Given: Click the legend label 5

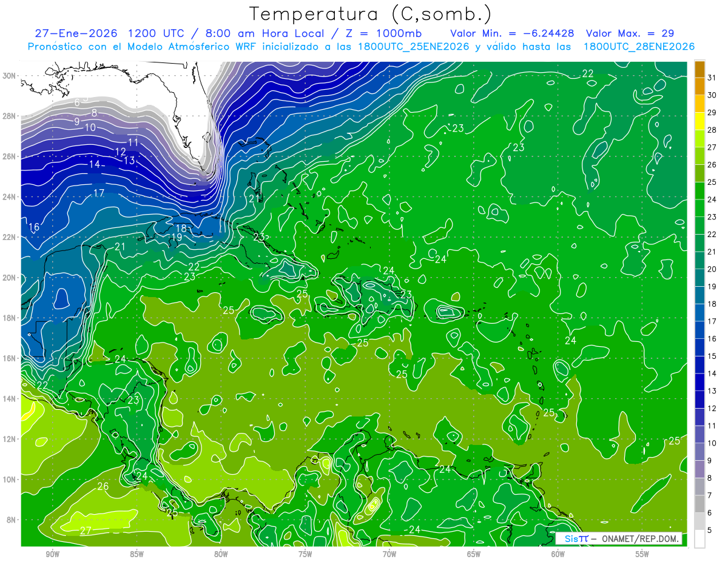Looking at the screenshot, I should pyautogui.click(x=710, y=530).
